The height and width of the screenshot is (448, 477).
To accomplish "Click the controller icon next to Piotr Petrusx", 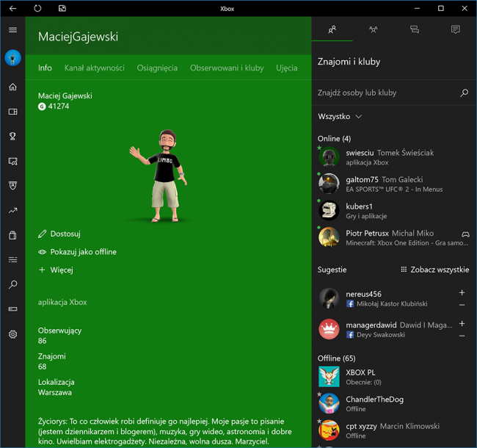I will click(x=465, y=234).
